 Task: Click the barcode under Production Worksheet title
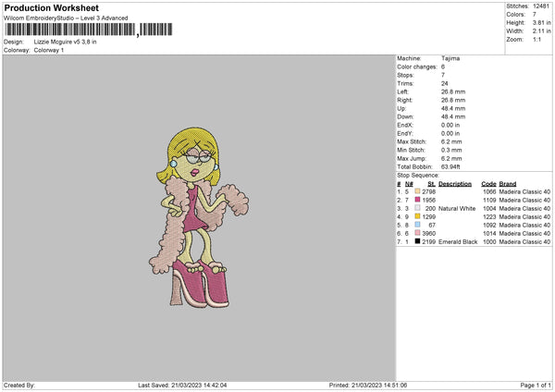pos(89,30)
